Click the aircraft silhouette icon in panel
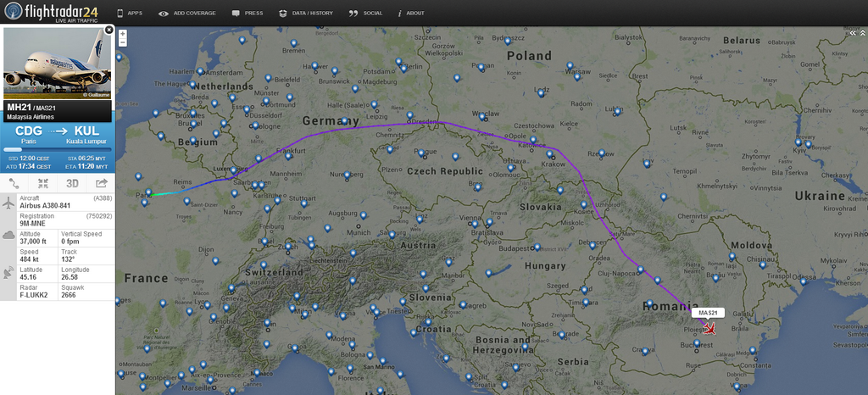868x395 pixels. 8,203
